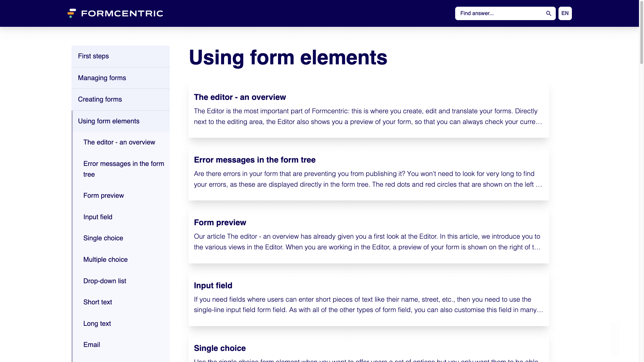
Task: Select Short text in the sidebar
Action: (x=97, y=302)
